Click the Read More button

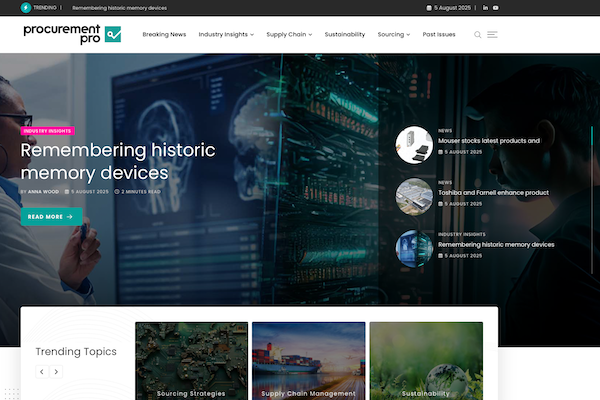[52, 217]
